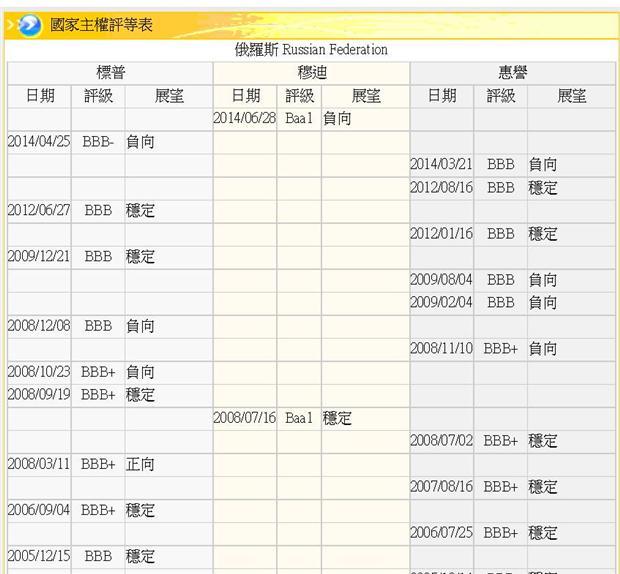Click the 負向 outlook on the 2014/04/25 row
The height and width of the screenshot is (574, 620).
140,142
